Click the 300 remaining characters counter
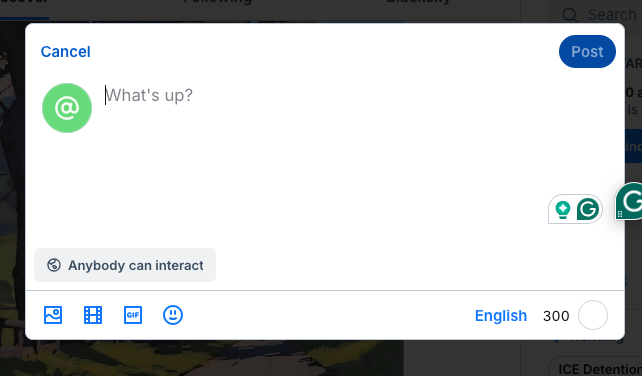 pyautogui.click(x=556, y=316)
